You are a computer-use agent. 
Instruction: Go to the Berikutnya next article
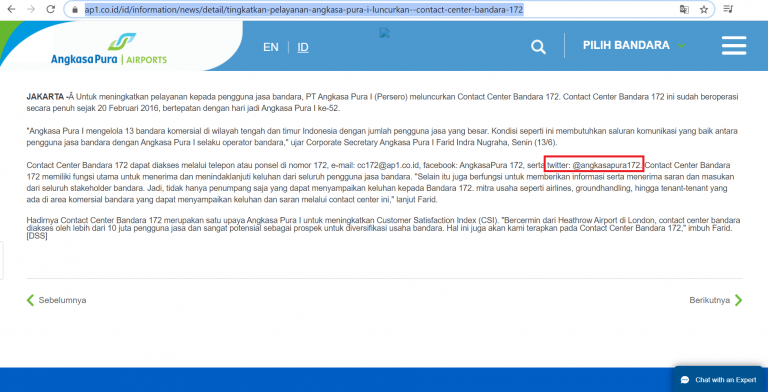coord(716,300)
